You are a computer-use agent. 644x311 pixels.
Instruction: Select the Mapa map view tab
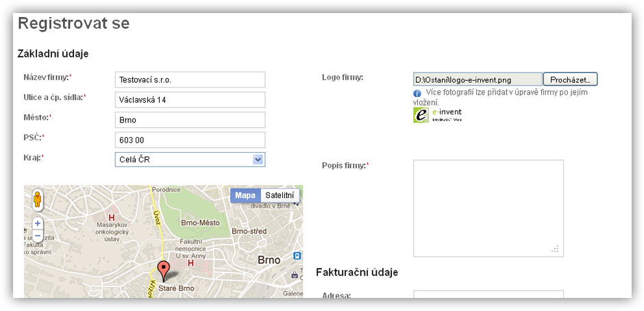click(245, 195)
